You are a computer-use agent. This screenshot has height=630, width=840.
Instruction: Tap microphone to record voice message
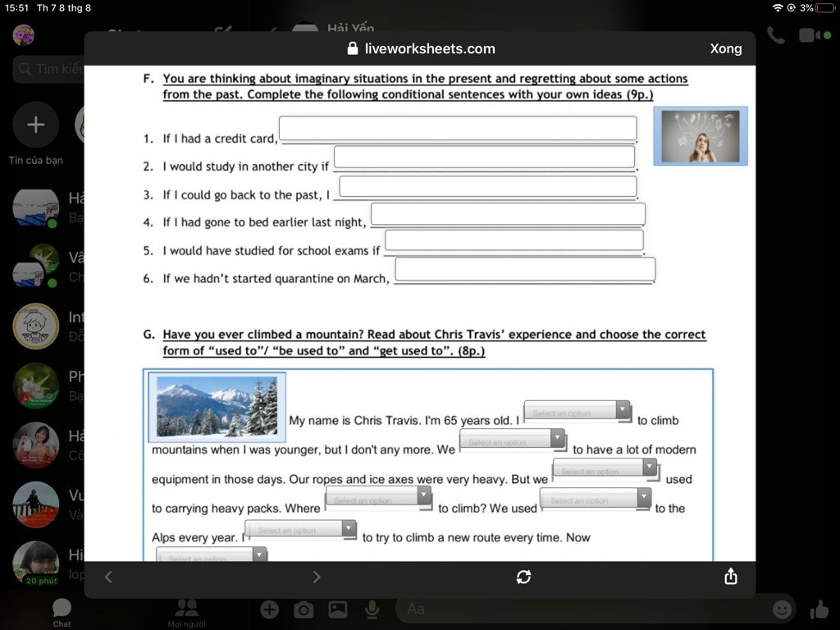click(372, 609)
